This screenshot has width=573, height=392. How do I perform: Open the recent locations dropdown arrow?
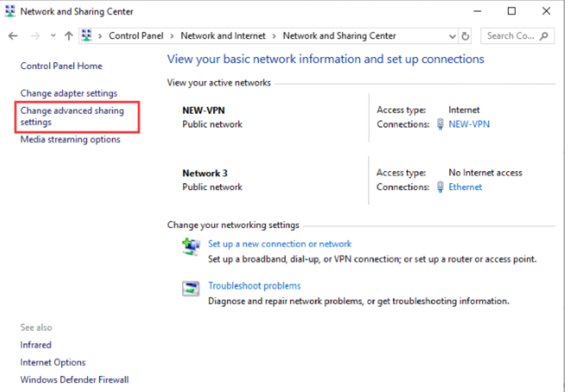click(53, 36)
